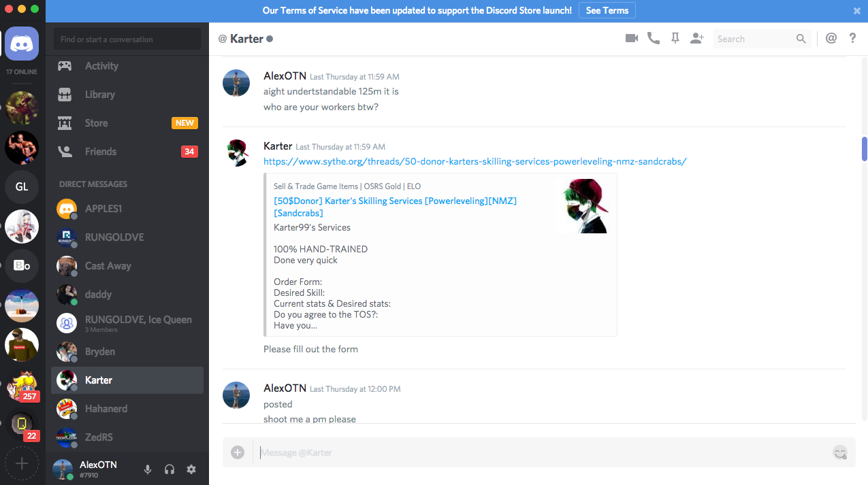This screenshot has width=868, height=485.
Task: Add friends to DM
Action: click(696, 39)
